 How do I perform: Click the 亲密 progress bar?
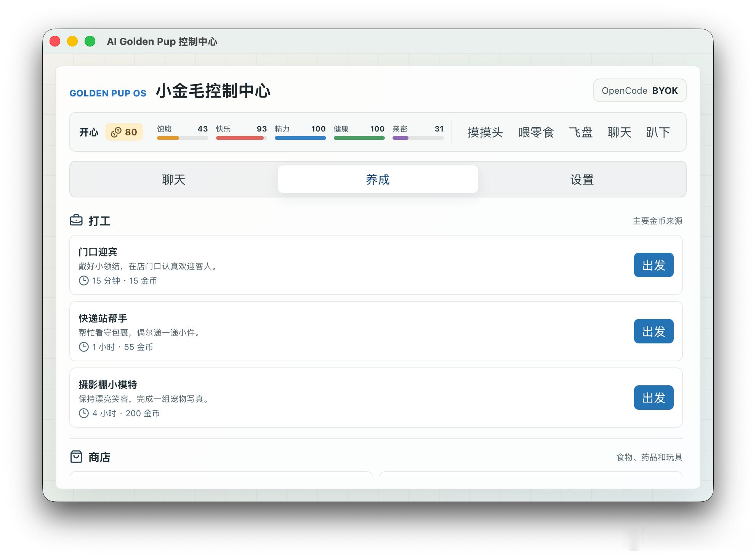418,138
